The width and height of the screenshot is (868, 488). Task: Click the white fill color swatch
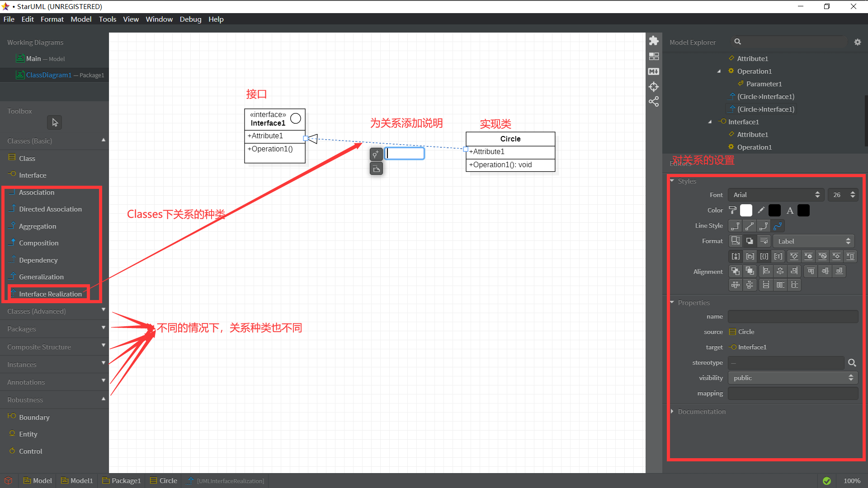click(x=746, y=210)
